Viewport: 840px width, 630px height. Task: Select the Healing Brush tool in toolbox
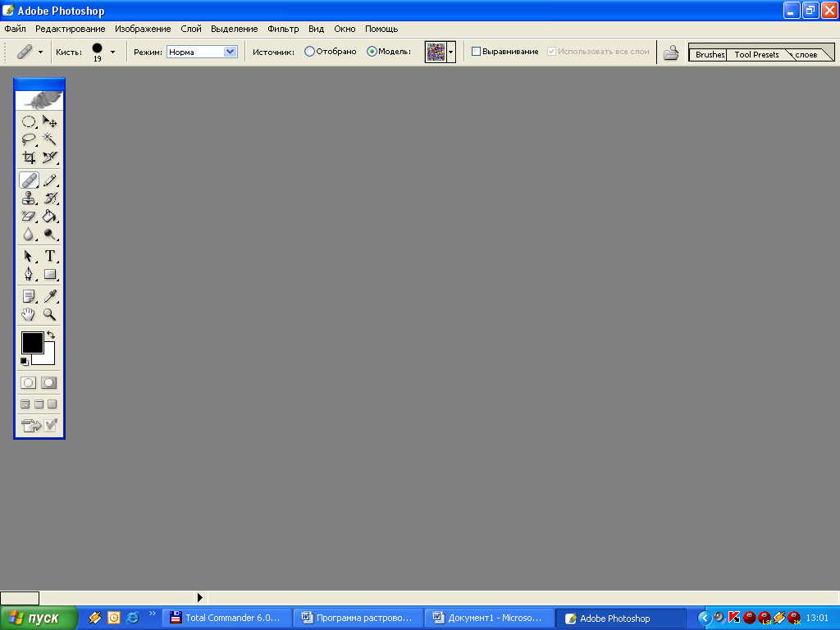click(29, 180)
